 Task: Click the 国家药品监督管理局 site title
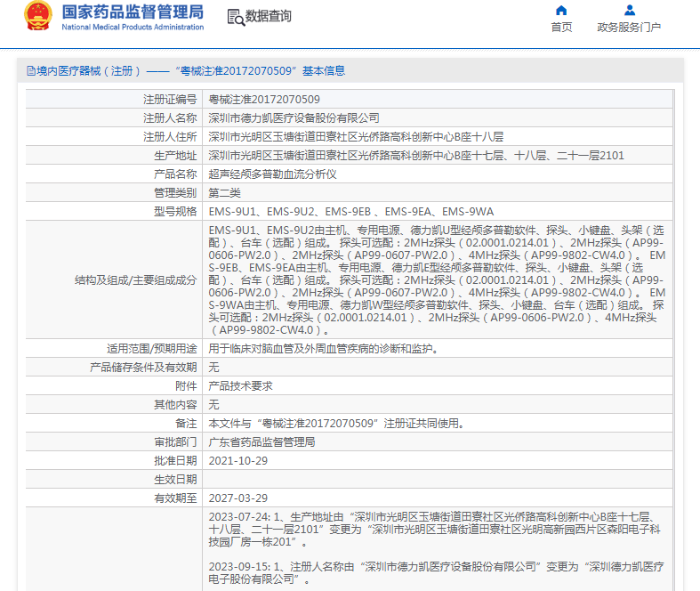(133, 12)
